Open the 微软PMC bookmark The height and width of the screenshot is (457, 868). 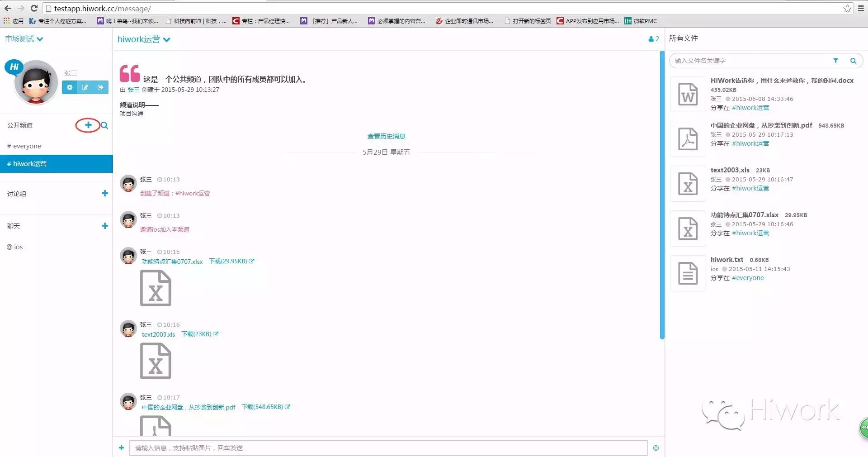click(x=641, y=21)
